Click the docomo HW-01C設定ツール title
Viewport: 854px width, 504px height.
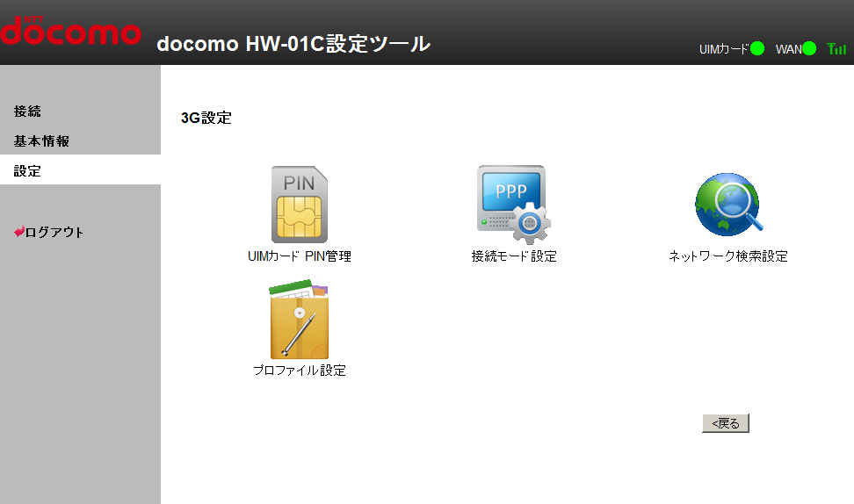(293, 44)
